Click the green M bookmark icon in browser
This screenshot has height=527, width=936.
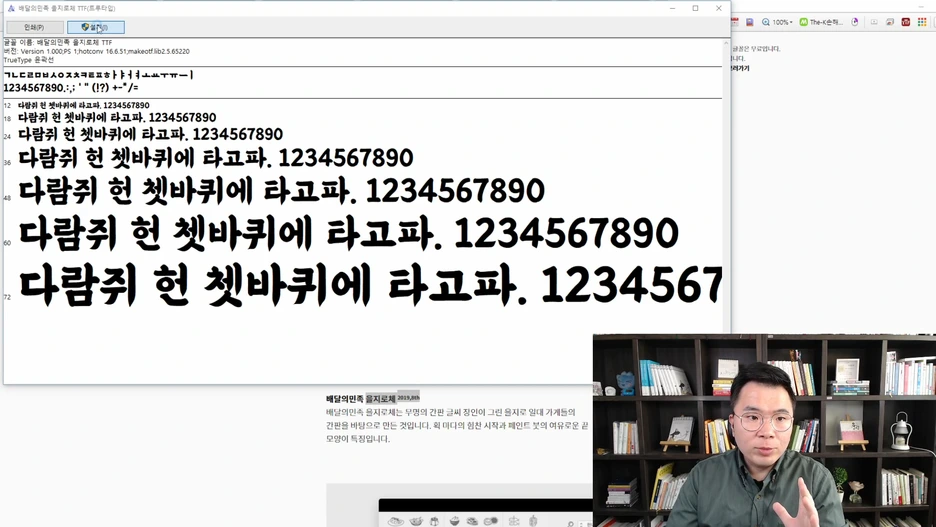point(803,22)
